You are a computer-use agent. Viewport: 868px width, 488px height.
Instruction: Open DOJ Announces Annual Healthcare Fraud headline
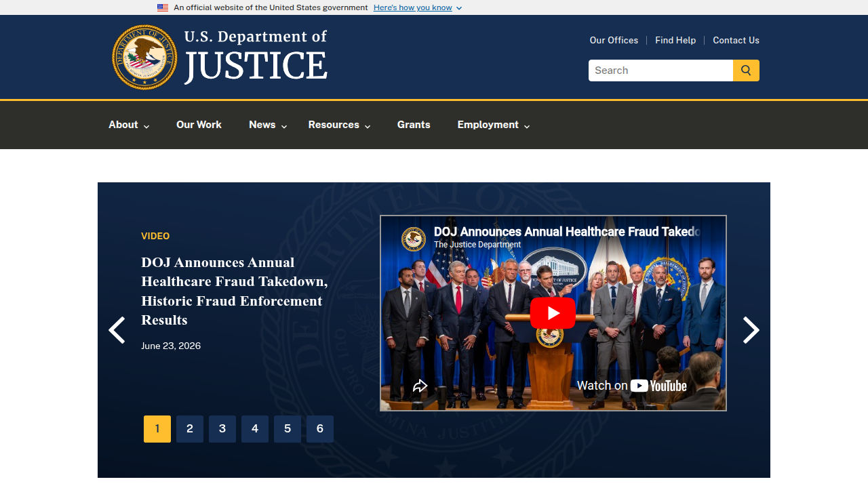[235, 291]
